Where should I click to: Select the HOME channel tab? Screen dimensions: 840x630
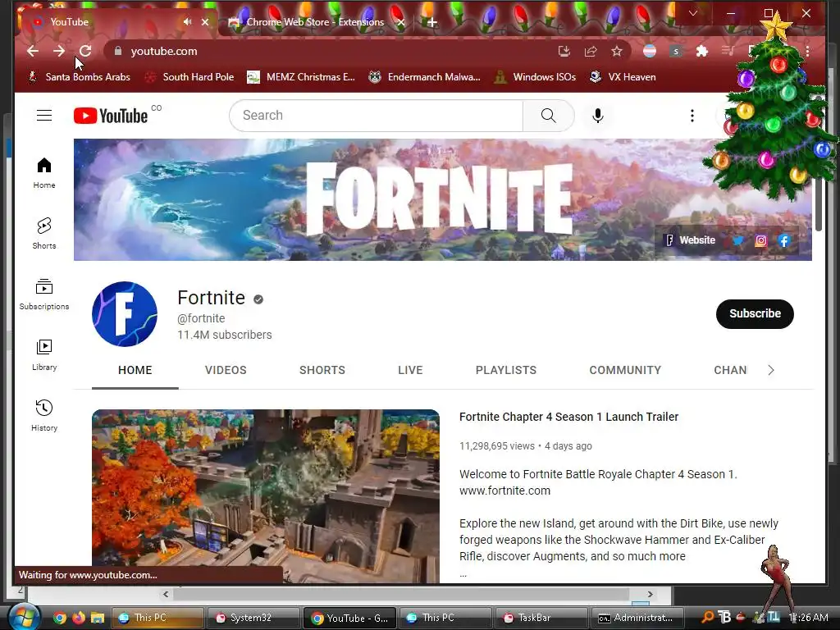[135, 370]
